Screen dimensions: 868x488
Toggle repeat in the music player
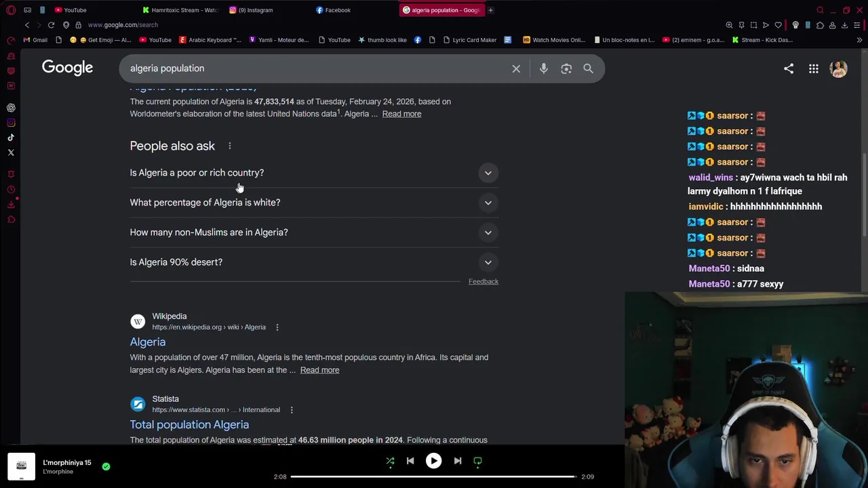click(x=477, y=461)
